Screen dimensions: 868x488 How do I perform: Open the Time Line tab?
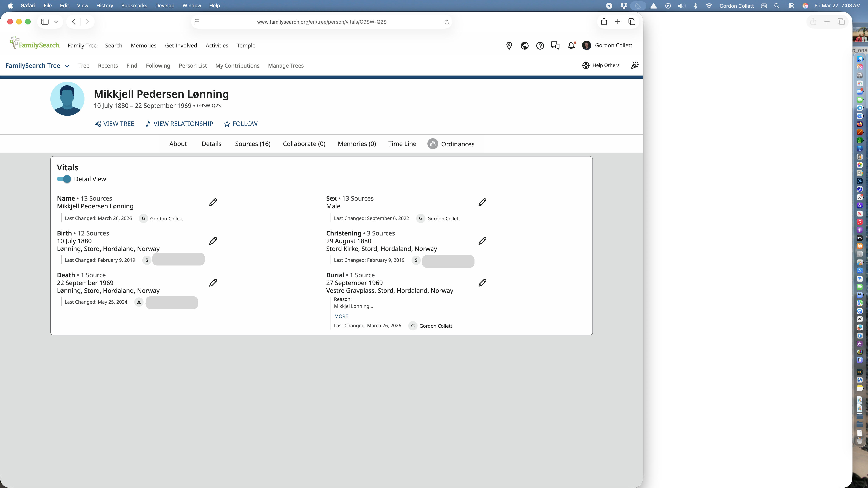[x=402, y=144]
